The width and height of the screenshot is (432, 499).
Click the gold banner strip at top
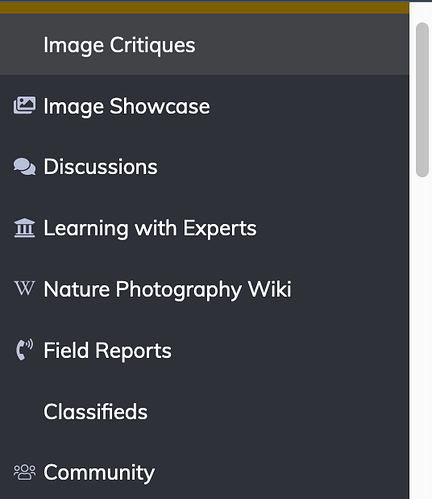[204, 8]
